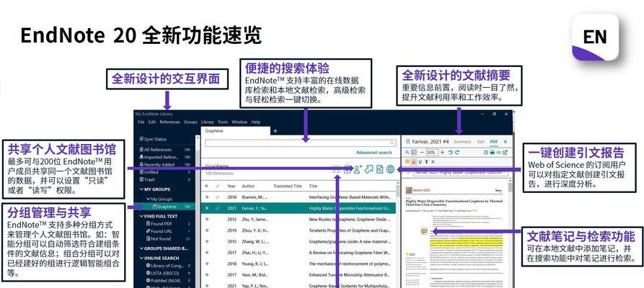Click the sticky note comment in the PDF page

pos(424,231)
